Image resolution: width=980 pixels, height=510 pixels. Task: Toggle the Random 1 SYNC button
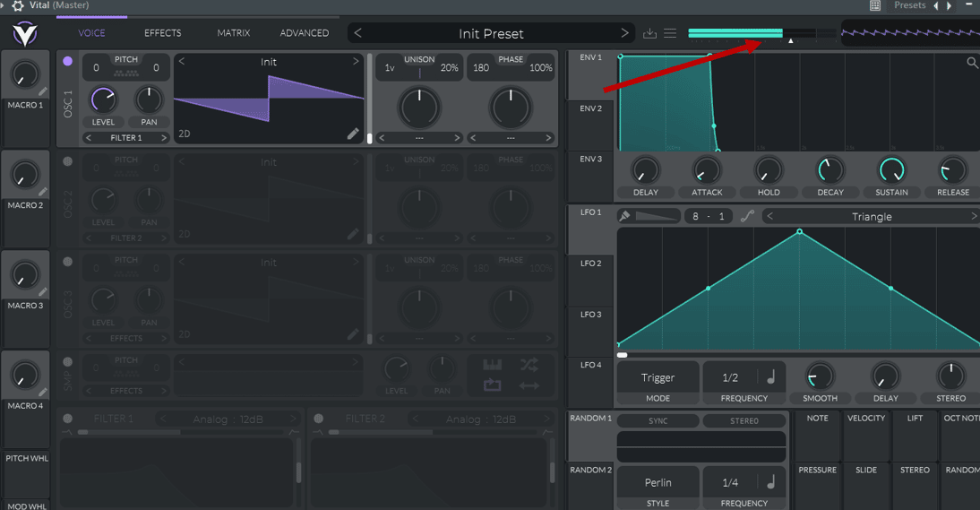[x=658, y=420]
